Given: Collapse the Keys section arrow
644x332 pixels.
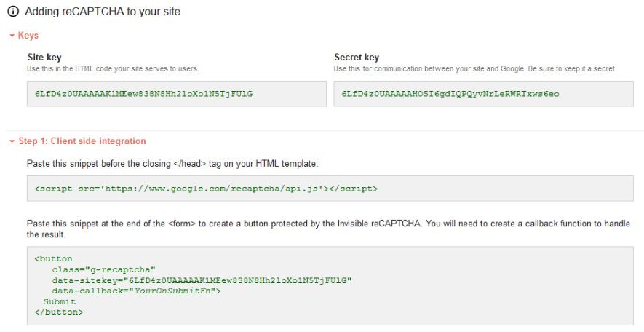Looking at the screenshot, I should [11, 36].
